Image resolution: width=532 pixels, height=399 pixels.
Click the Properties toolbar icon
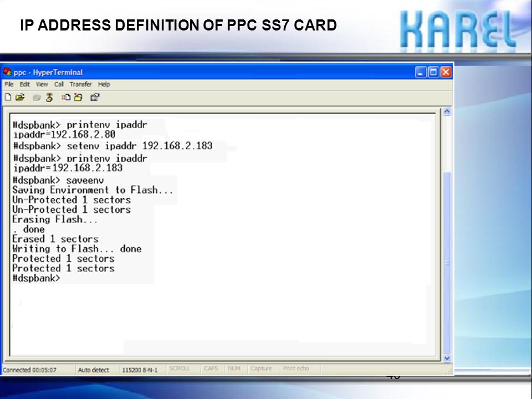[95, 98]
